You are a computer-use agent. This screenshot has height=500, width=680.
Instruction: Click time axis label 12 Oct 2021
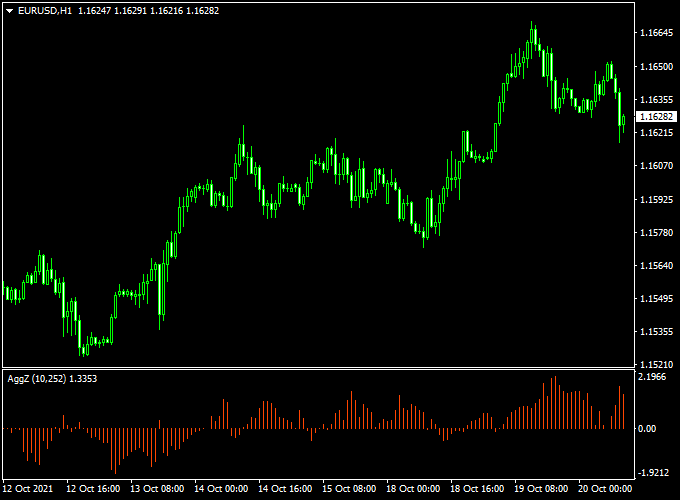pyautogui.click(x=28, y=489)
